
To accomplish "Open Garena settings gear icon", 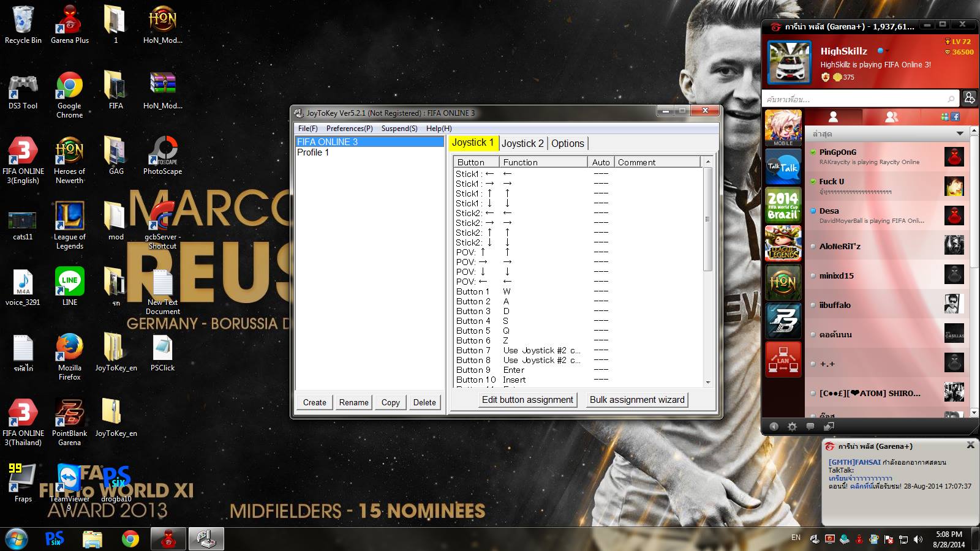I will coord(792,426).
